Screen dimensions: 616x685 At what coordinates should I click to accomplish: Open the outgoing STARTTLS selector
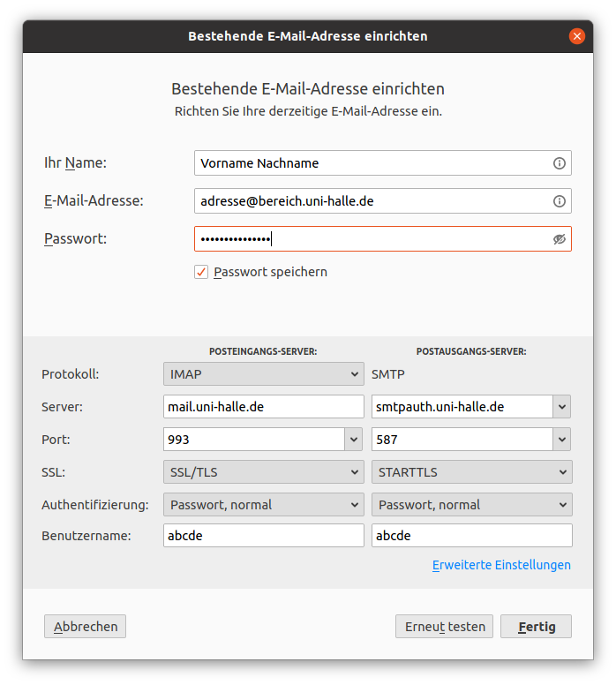472,472
